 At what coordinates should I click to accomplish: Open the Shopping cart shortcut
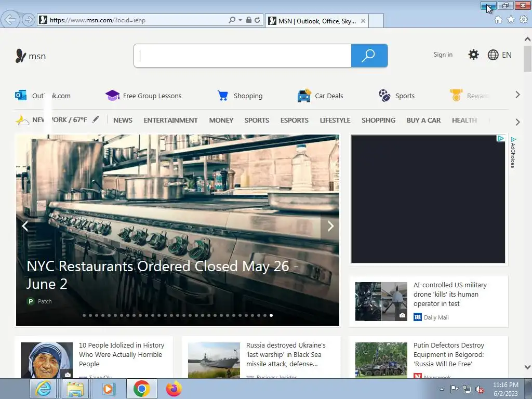tap(240, 96)
